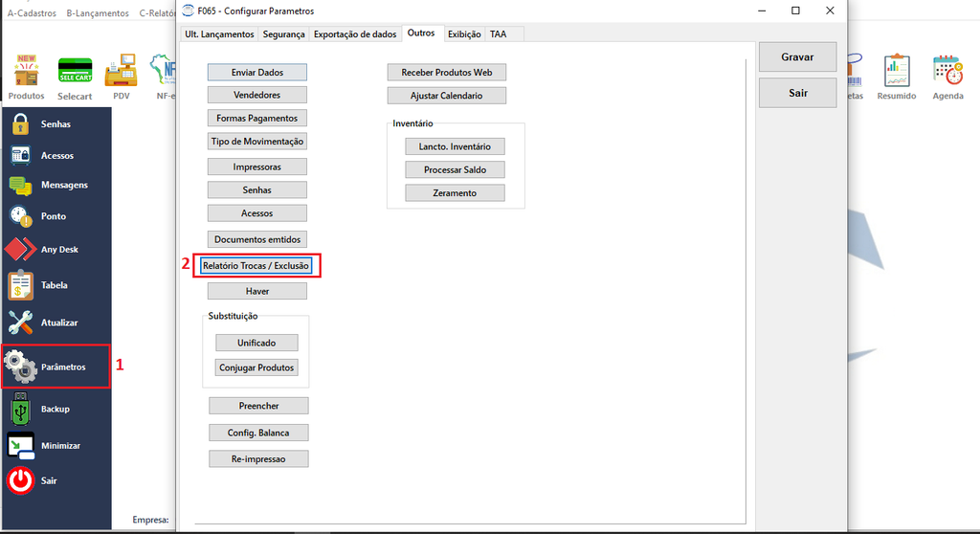980x534 pixels.
Task: Click the Atualizar tools icon
Action: click(21, 323)
